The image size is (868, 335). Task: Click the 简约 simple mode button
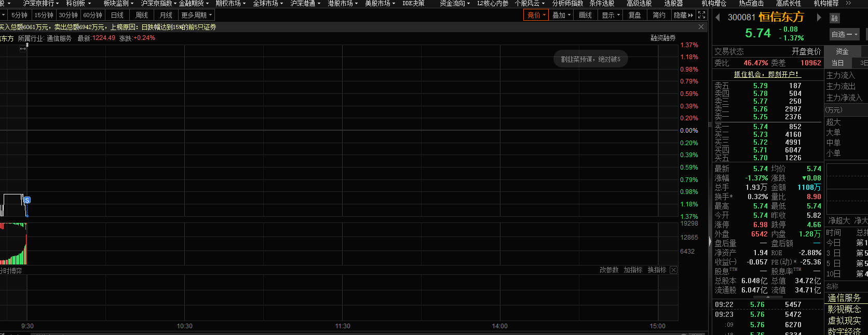[659, 15]
